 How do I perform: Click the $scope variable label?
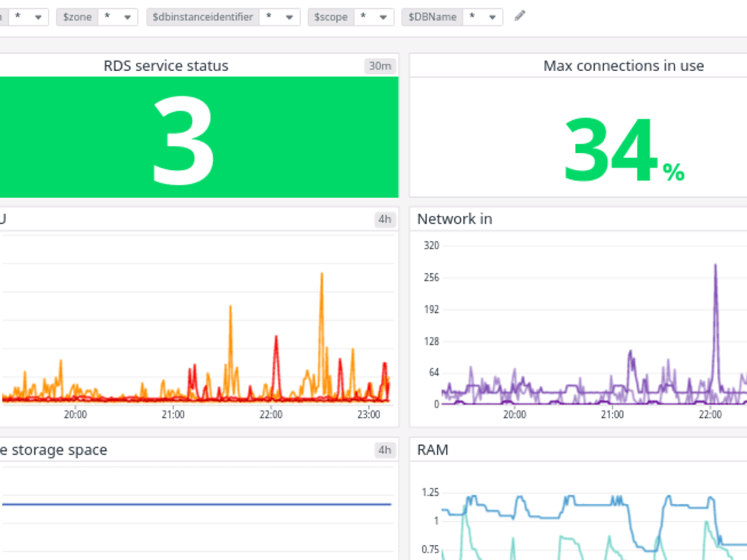click(x=331, y=17)
